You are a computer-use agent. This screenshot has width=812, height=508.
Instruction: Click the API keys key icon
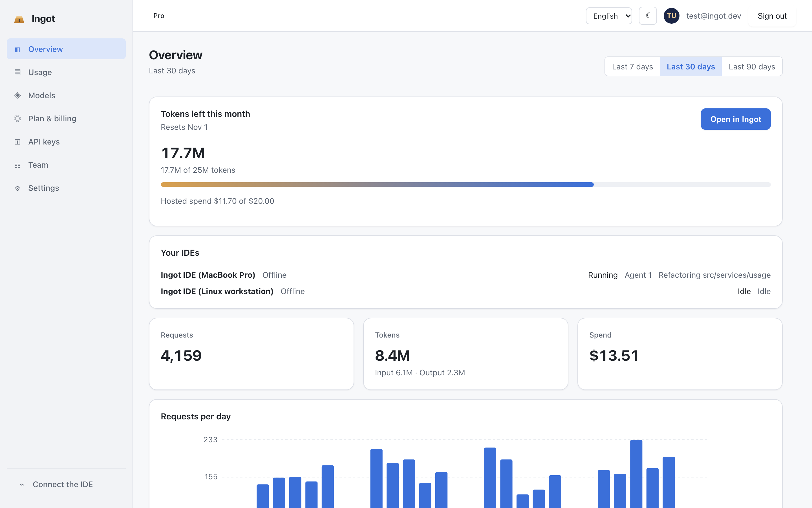point(17,142)
